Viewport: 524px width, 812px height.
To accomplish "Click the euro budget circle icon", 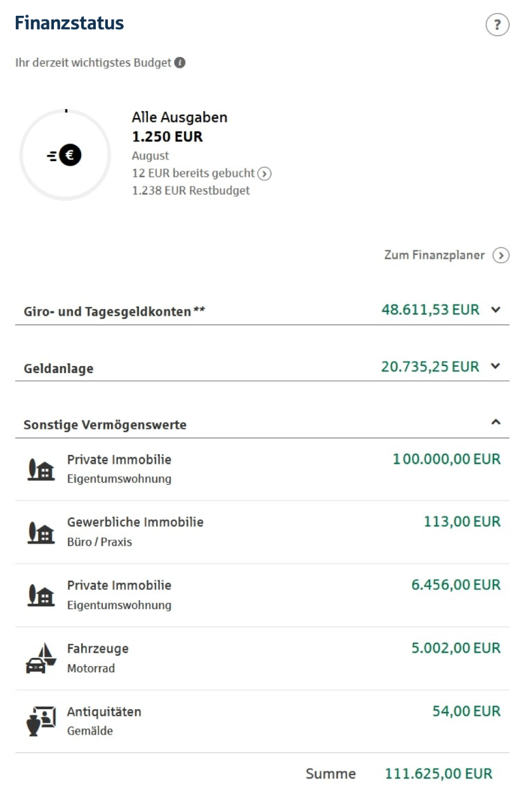I will pos(65,155).
